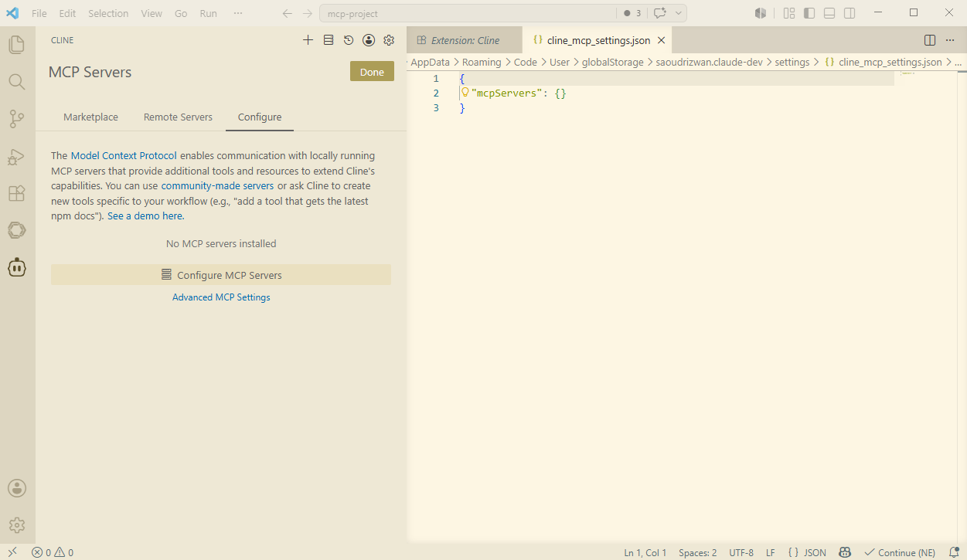Open Cline settings gear in panel header
The width and height of the screenshot is (967, 560).
click(389, 40)
